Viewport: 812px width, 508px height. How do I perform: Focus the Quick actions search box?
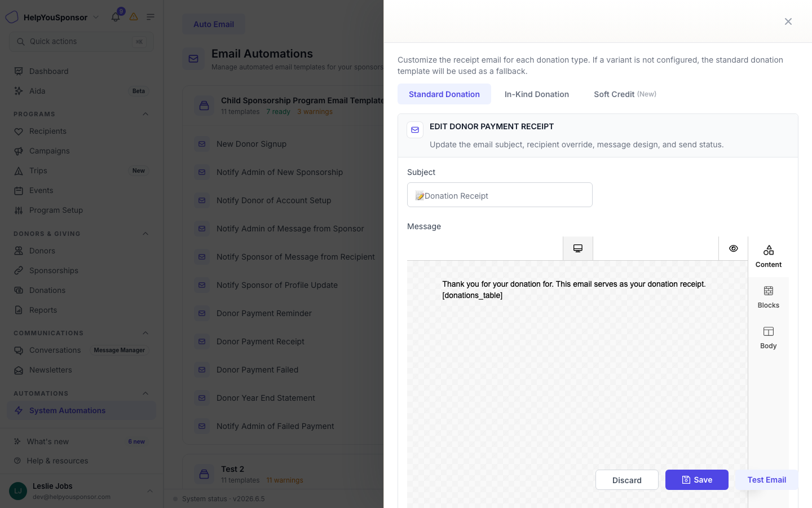[x=81, y=42]
